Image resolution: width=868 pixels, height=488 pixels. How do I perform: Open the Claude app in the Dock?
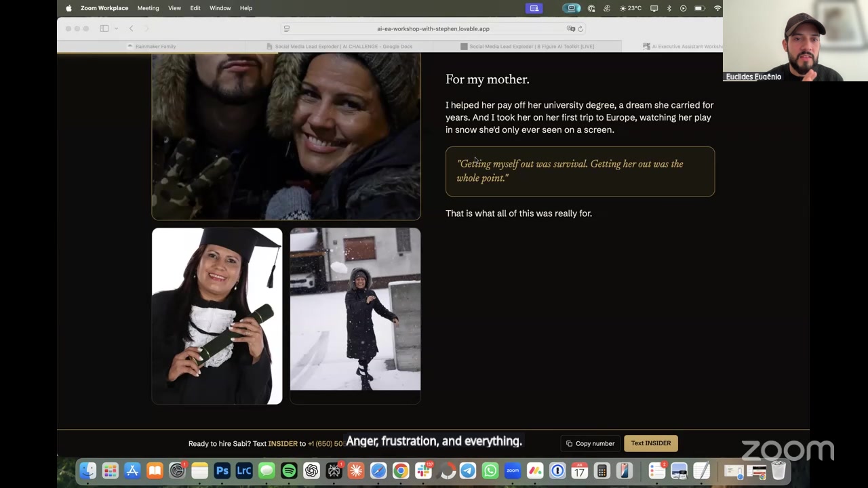pyautogui.click(x=356, y=470)
